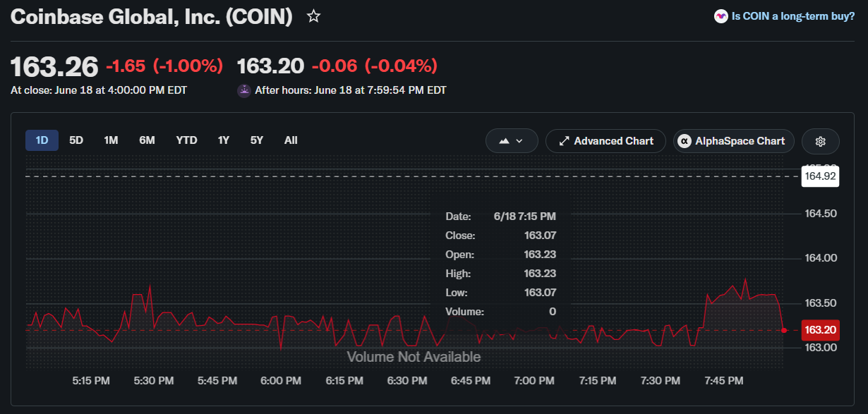Choose the YTD time range

point(186,140)
